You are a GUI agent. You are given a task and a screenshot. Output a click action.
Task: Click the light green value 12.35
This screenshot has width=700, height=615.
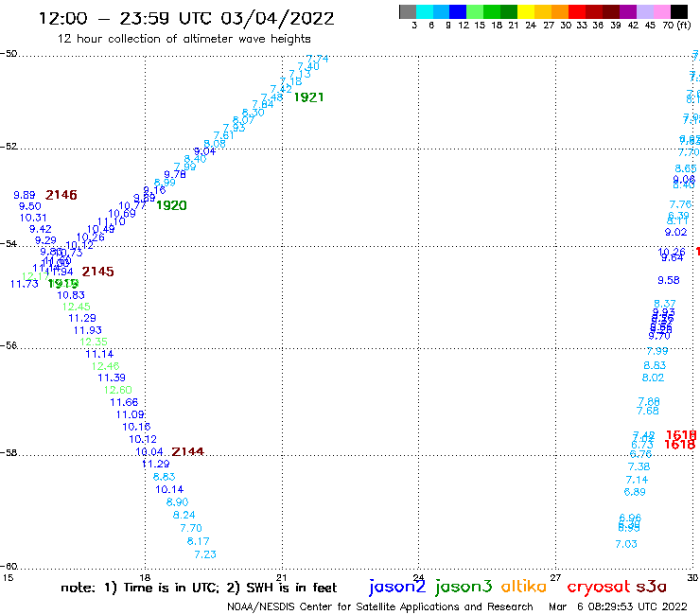[x=94, y=342]
